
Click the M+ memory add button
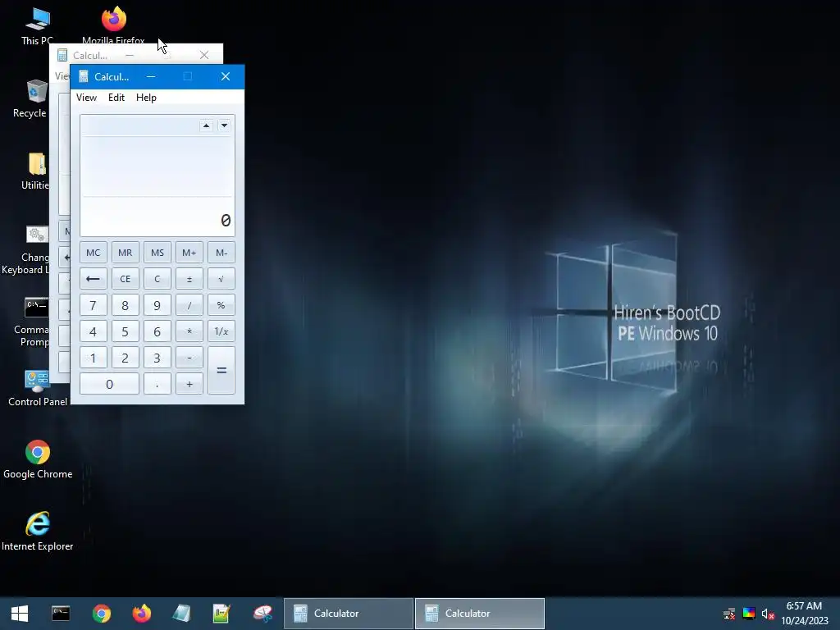(189, 253)
